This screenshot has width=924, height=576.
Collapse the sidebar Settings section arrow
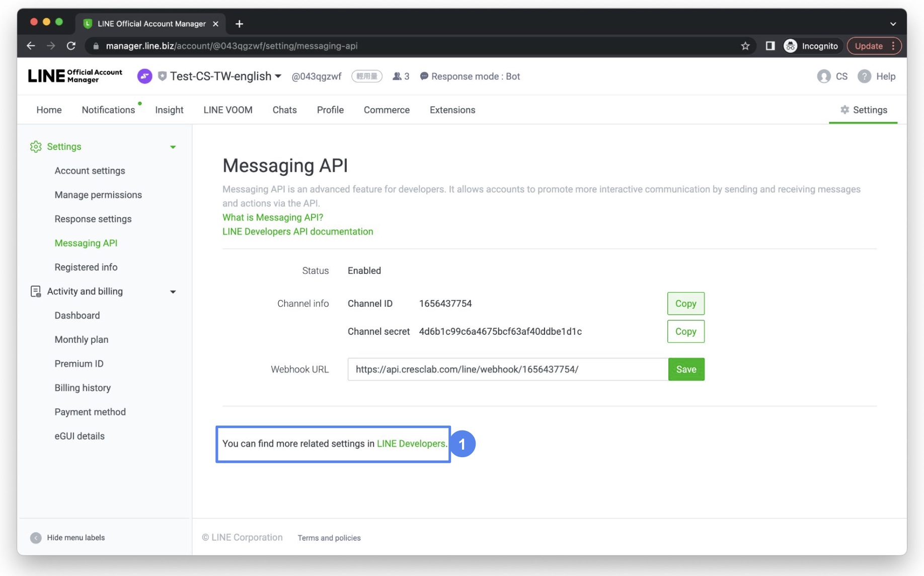[173, 147]
